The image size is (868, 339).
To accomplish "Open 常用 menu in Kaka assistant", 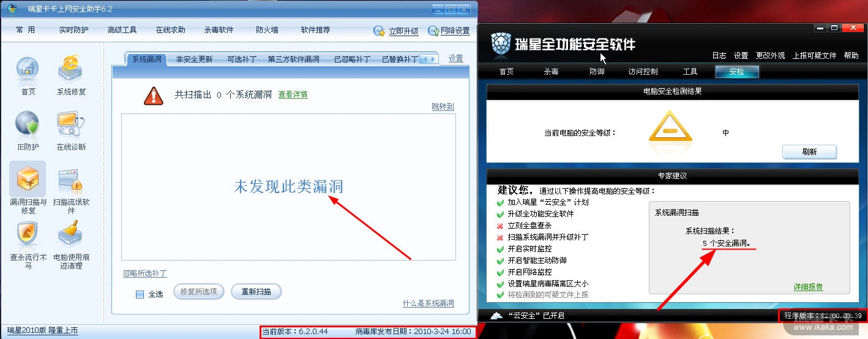I will click(26, 30).
